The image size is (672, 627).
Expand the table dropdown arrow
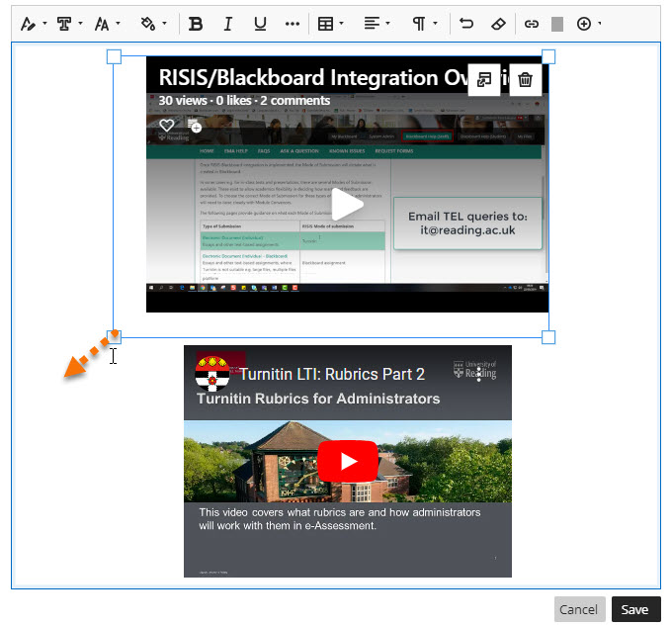click(x=342, y=23)
